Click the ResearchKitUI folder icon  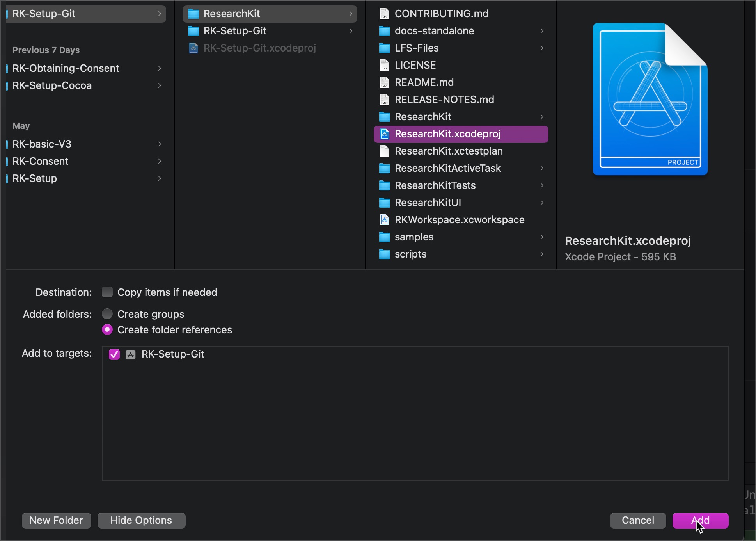click(385, 203)
